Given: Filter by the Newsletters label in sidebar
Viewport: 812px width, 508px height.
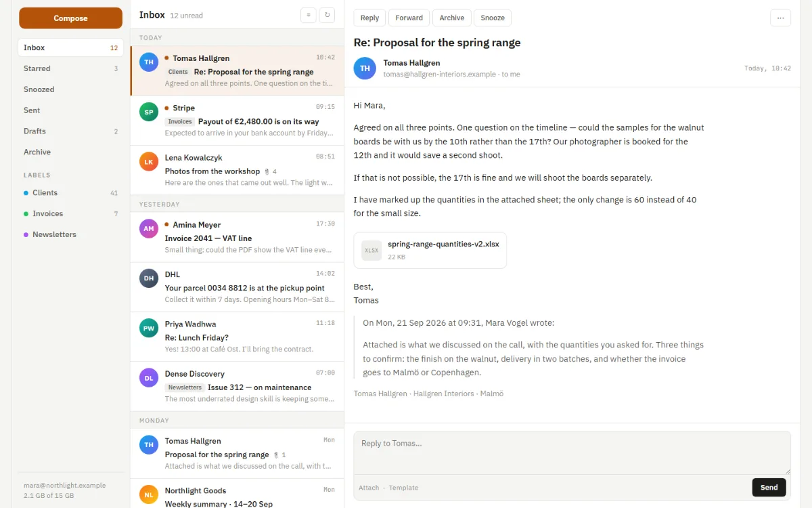Looking at the screenshot, I should pos(70,235).
